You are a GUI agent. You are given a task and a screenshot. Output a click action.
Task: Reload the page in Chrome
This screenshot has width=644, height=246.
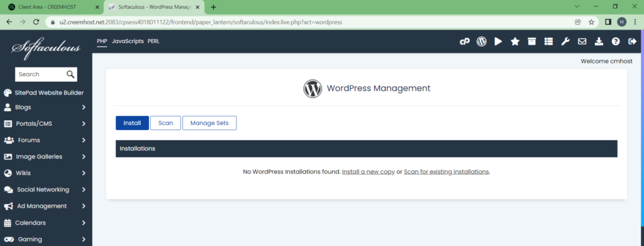coord(36,22)
